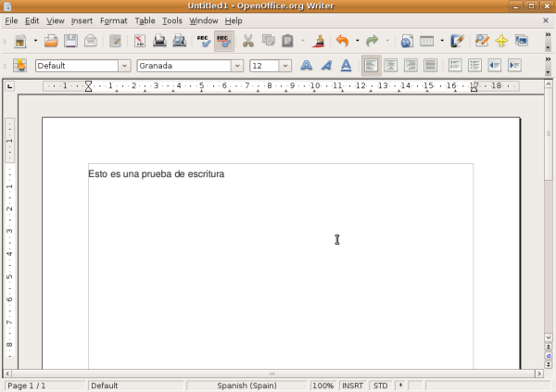
Task: Select the Format Paintbrush tool
Action: coord(319,41)
